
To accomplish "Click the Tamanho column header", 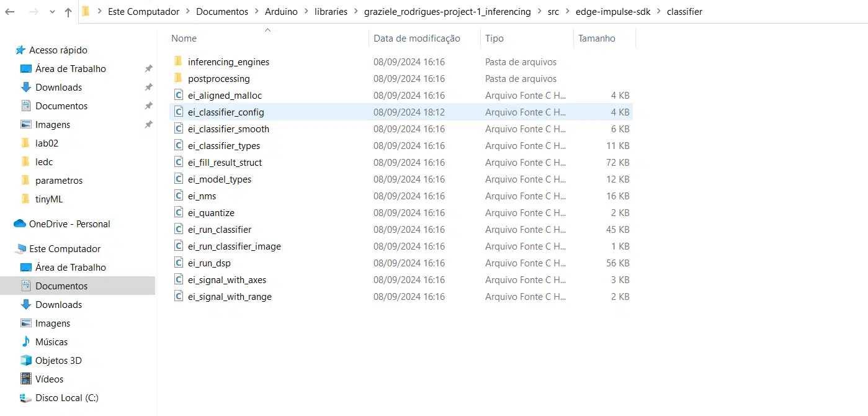I will 596,38.
